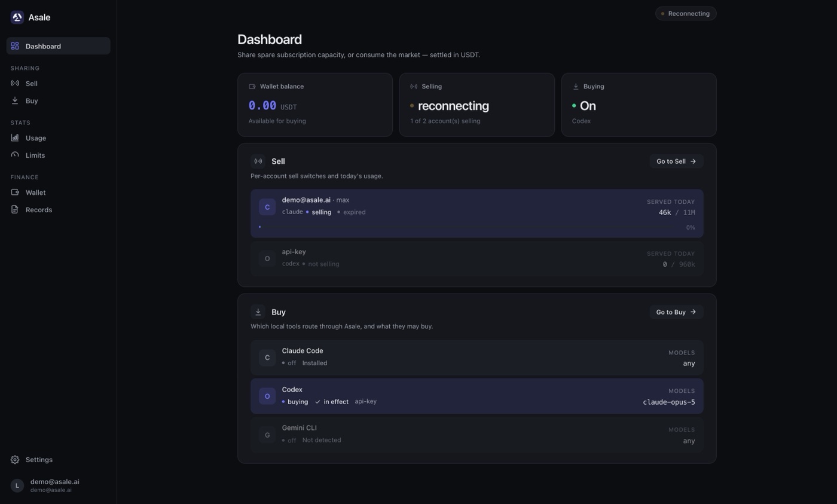Click the Sell broadcast icon in sidebar
Viewport: 837px width, 504px height.
(15, 83)
